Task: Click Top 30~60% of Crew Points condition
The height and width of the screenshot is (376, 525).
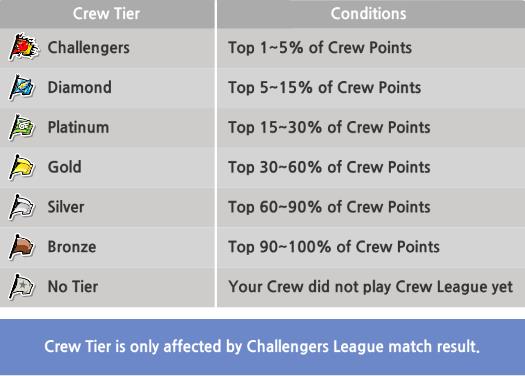Action: click(x=329, y=167)
